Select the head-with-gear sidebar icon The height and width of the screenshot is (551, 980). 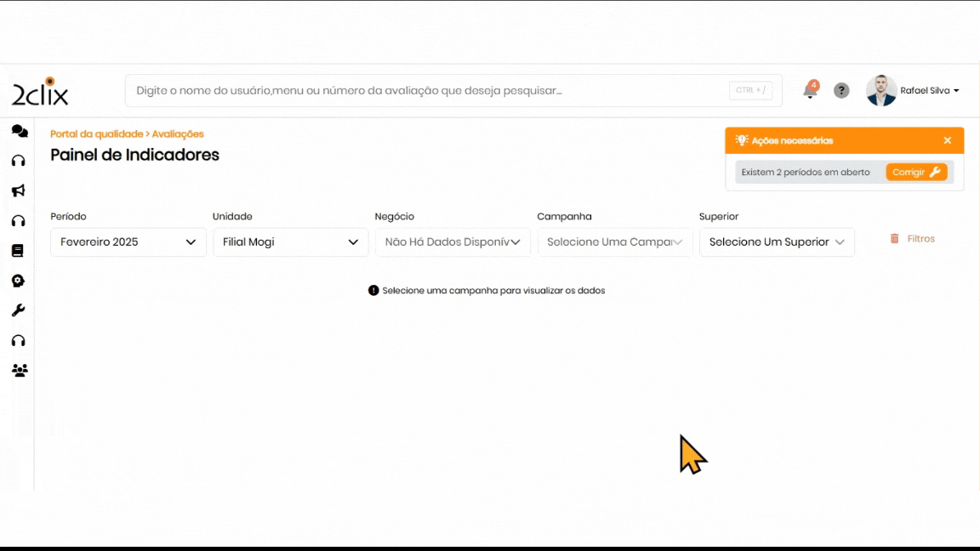pyautogui.click(x=18, y=281)
